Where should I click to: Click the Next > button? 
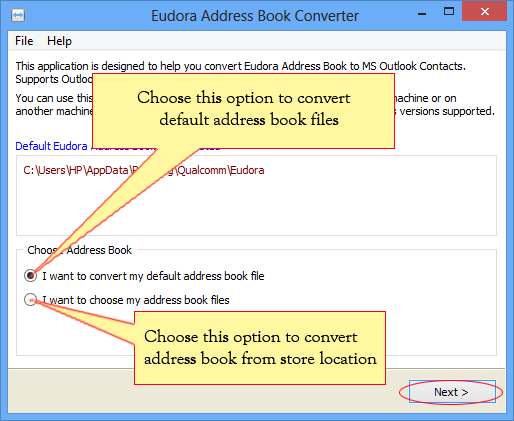point(452,392)
